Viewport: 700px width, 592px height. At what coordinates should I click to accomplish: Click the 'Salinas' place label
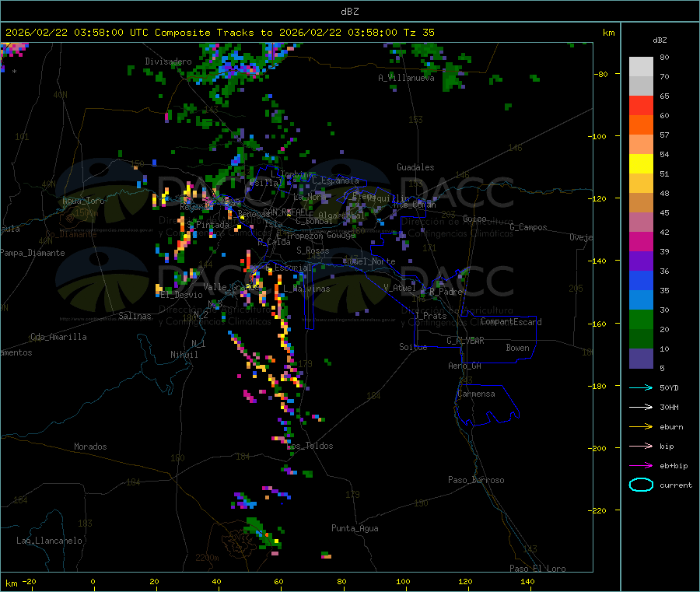tap(135, 316)
